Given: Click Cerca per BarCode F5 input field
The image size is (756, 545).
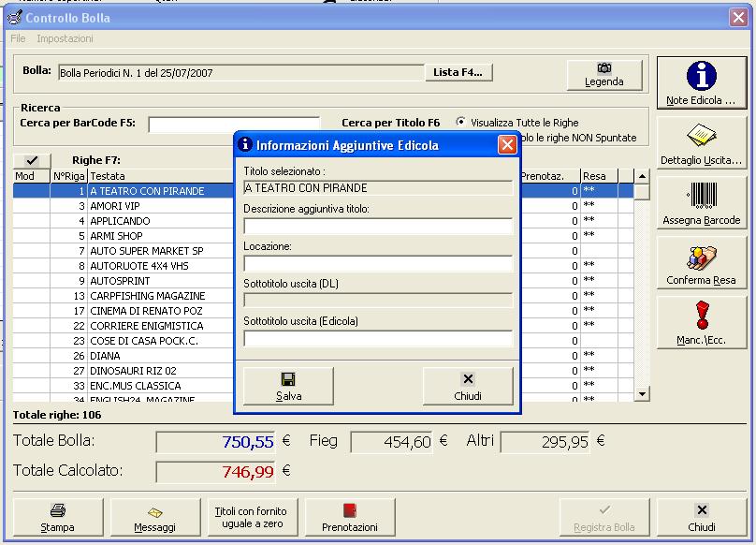Looking at the screenshot, I should click(234, 125).
